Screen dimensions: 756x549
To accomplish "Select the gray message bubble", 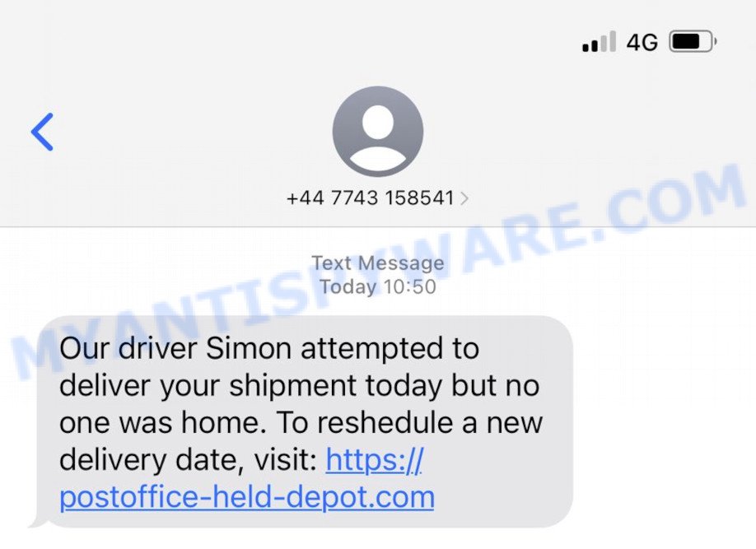I will (305, 421).
